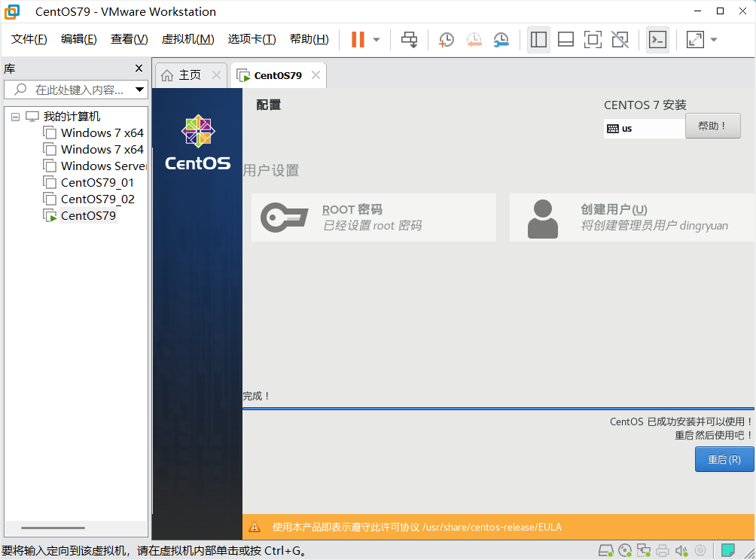
Task: Click the greyed-out round device icon in status bar
Action: tap(700, 550)
